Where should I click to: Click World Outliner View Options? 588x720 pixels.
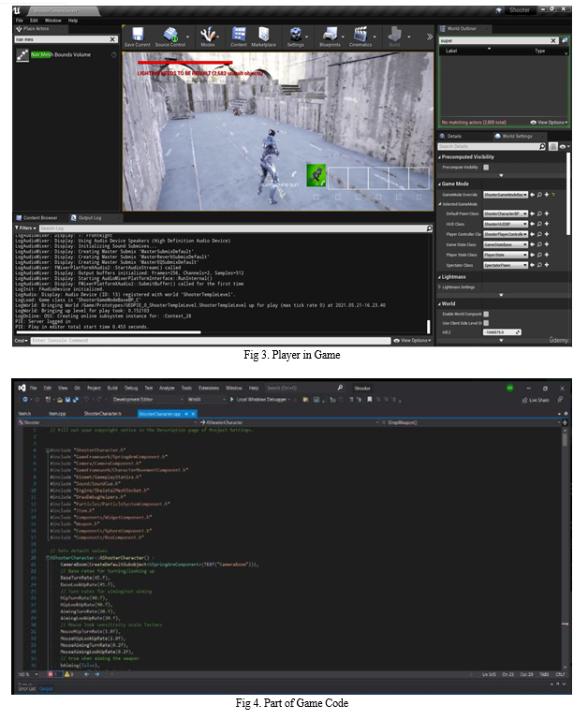click(549, 122)
